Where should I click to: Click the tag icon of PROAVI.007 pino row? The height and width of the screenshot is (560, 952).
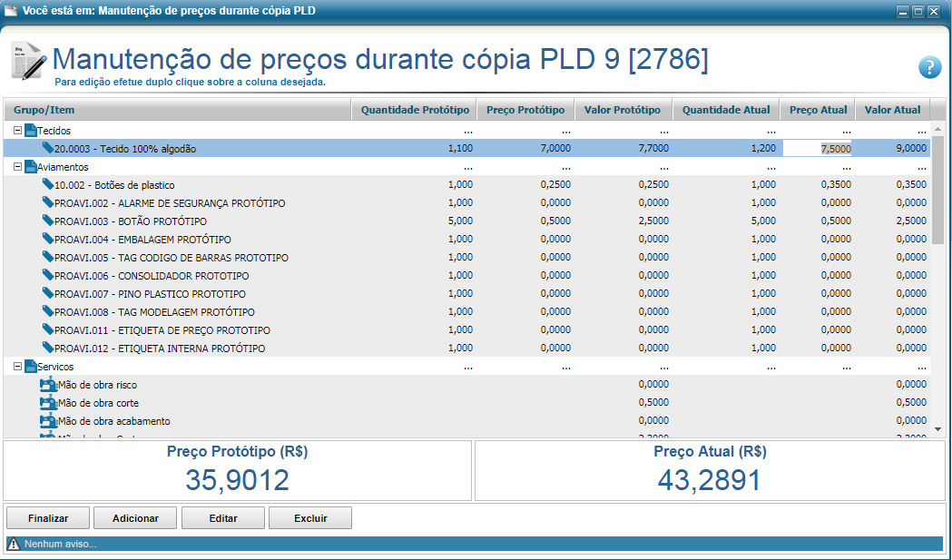48,293
